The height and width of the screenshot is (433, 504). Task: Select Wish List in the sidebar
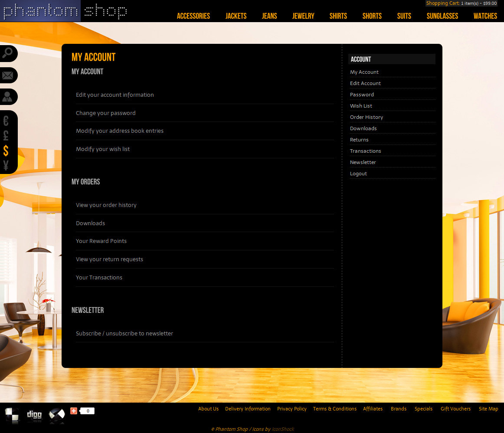pyautogui.click(x=361, y=106)
